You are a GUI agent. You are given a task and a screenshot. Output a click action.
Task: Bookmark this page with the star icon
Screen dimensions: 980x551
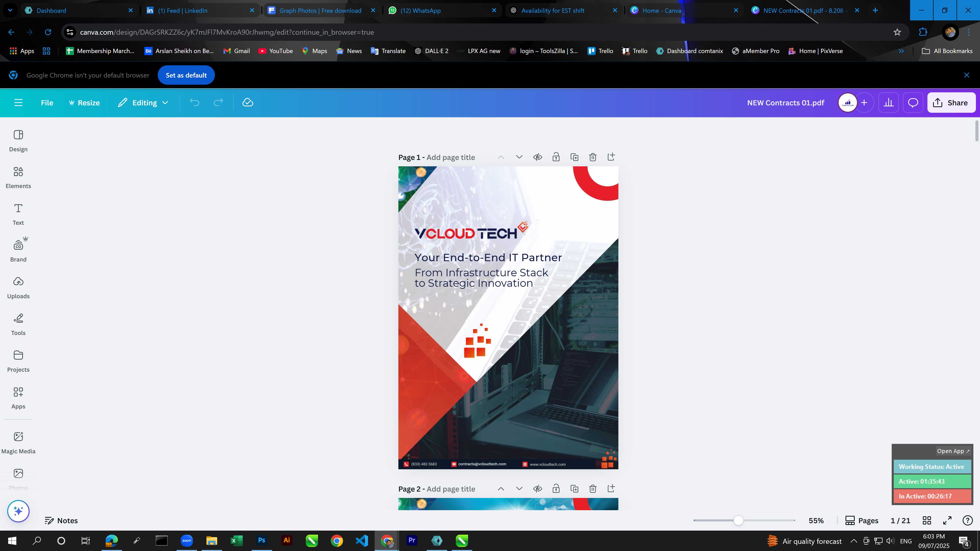click(897, 32)
